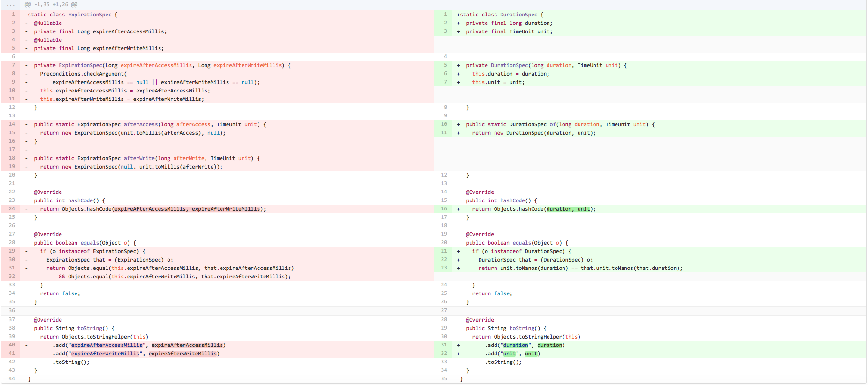Click the added "this.unit = unit;" line
The width and height of the screenshot is (868, 385).
point(498,83)
